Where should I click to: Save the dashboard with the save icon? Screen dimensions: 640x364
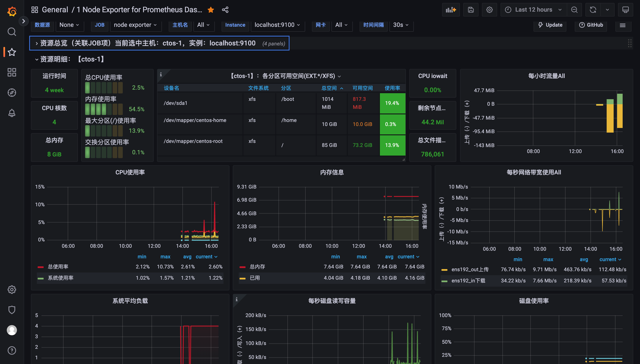(471, 10)
